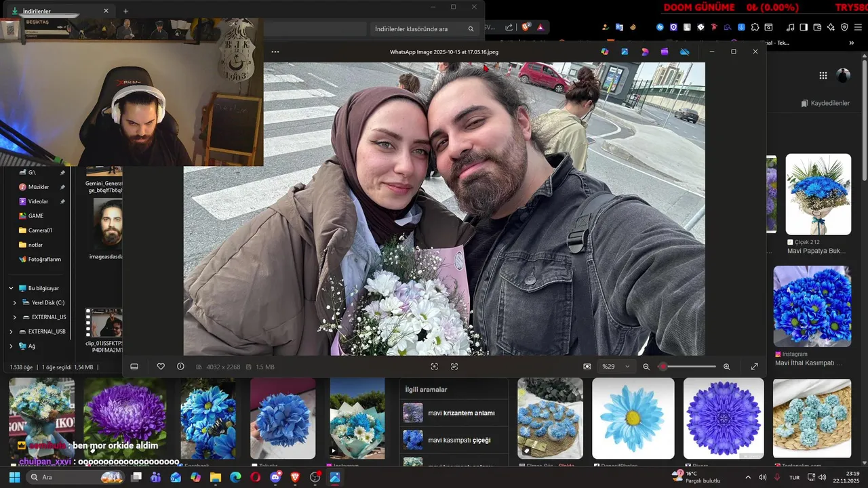Open the Windows Start menu
This screenshot has width=868, height=488.
(x=14, y=477)
